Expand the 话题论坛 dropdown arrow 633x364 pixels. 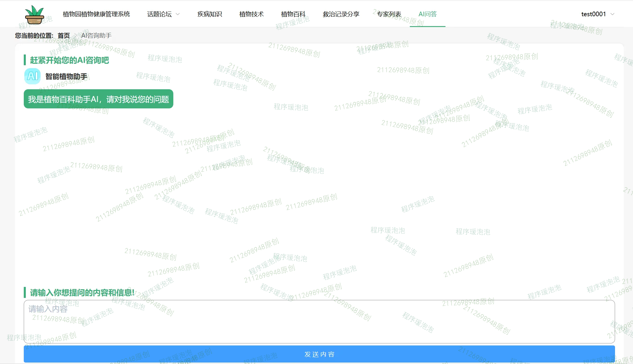coord(178,14)
